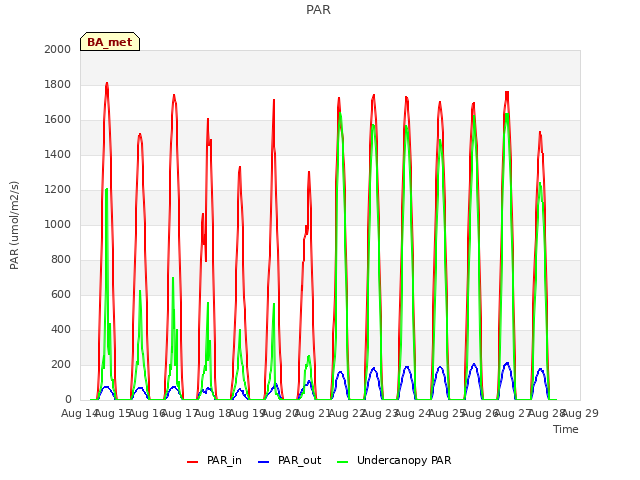The image size is (640, 480).
Task: Select the red PAR_in legend swatch
Action: (x=192, y=462)
